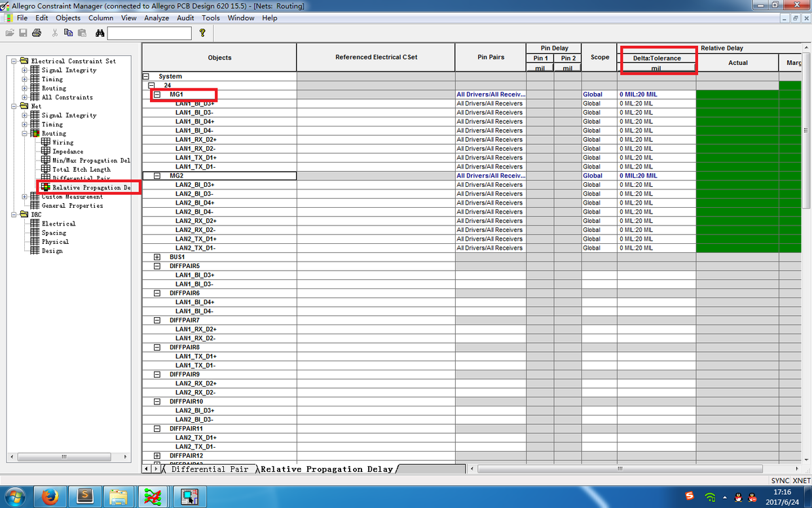
Task: Click the system clock showing 17:16
Action: 782,492
